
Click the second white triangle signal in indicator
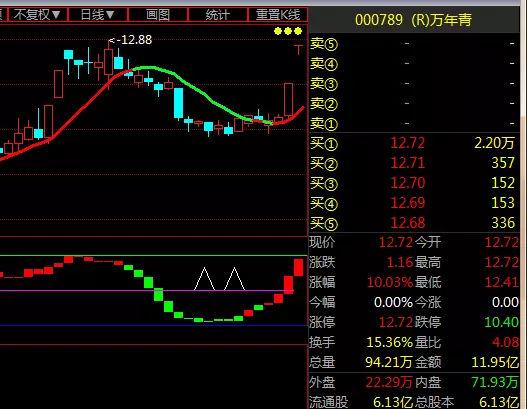pos(234,279)
